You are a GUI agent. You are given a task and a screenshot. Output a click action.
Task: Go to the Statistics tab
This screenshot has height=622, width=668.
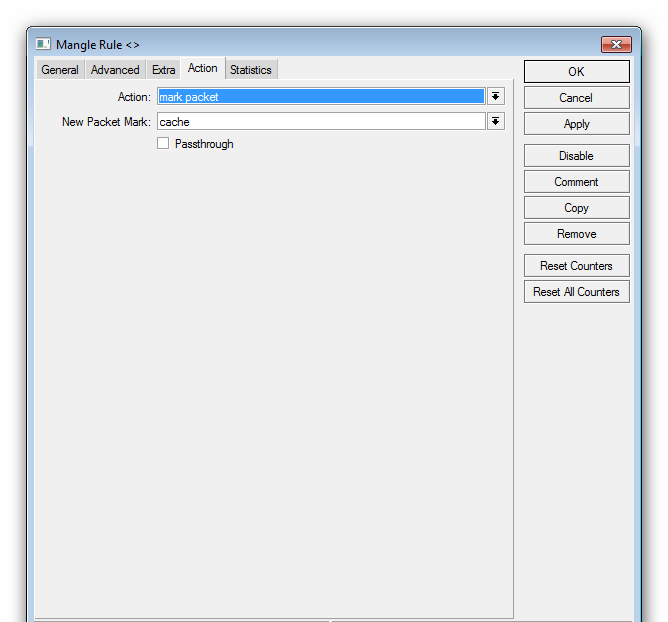point(250,70)
